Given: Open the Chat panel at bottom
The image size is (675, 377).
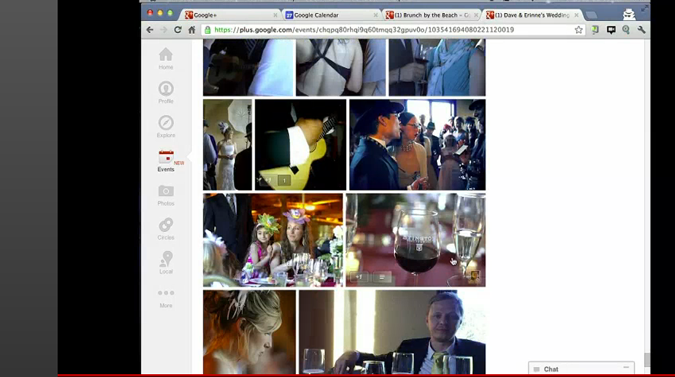Looking at the screenshot, I should pyautogui.click(x=581, y=369).
